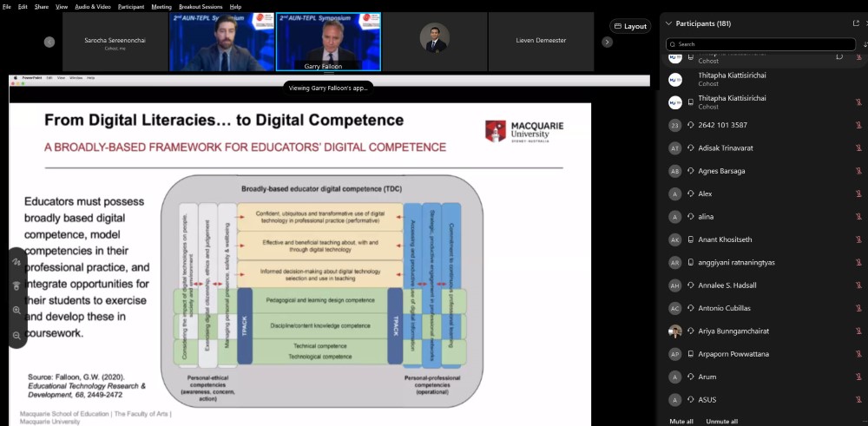Click the Mute all button
Image resolution: width=868 pixels, height=426 pixels.
(681, 421)
